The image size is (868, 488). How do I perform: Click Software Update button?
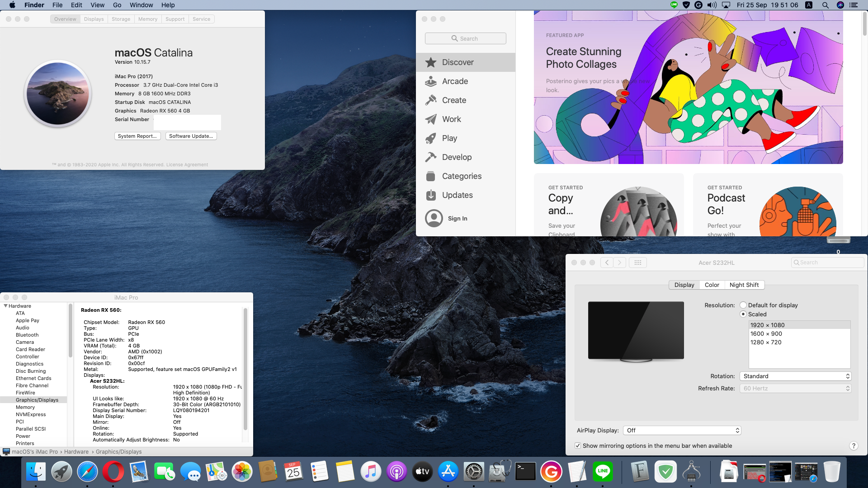[191, 136]
